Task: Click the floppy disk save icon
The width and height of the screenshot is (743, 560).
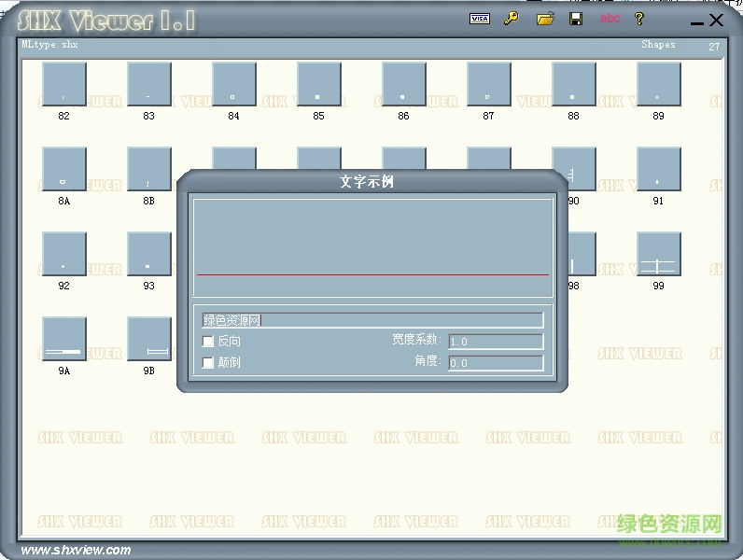Action: tap(576, 19)
